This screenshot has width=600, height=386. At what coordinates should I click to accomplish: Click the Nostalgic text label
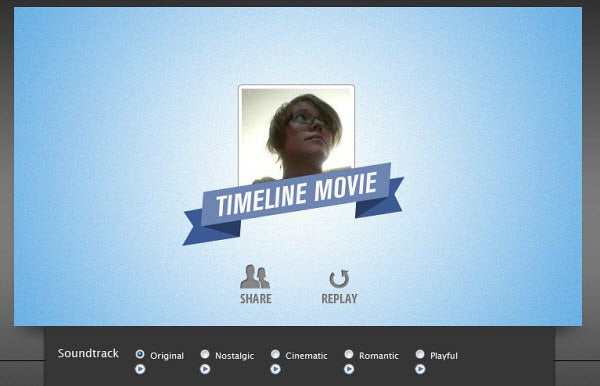[x=235, y=356]
